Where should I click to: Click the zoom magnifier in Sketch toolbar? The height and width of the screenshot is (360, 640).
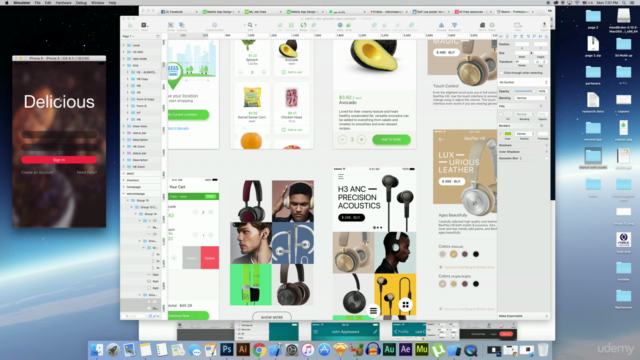point(250,25)
